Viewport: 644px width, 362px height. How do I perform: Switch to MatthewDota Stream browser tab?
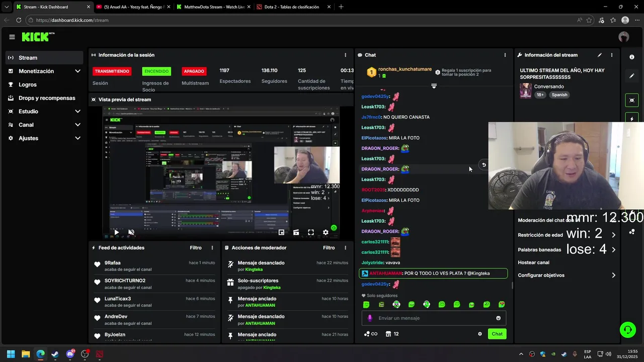(213, 7)
